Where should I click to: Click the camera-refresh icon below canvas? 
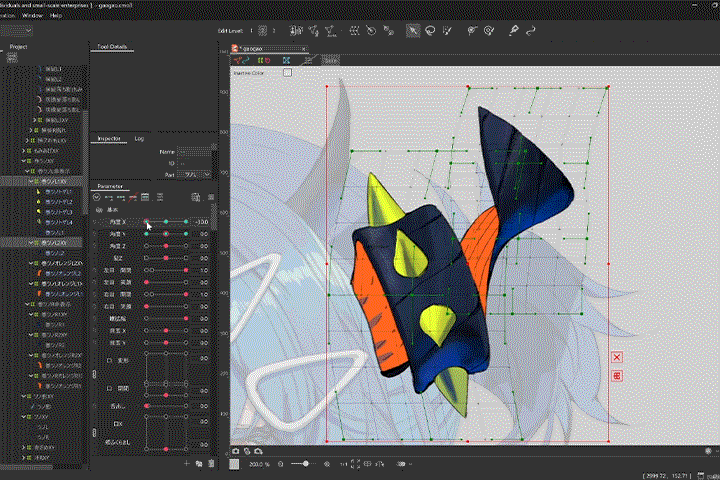coord(258,451)
